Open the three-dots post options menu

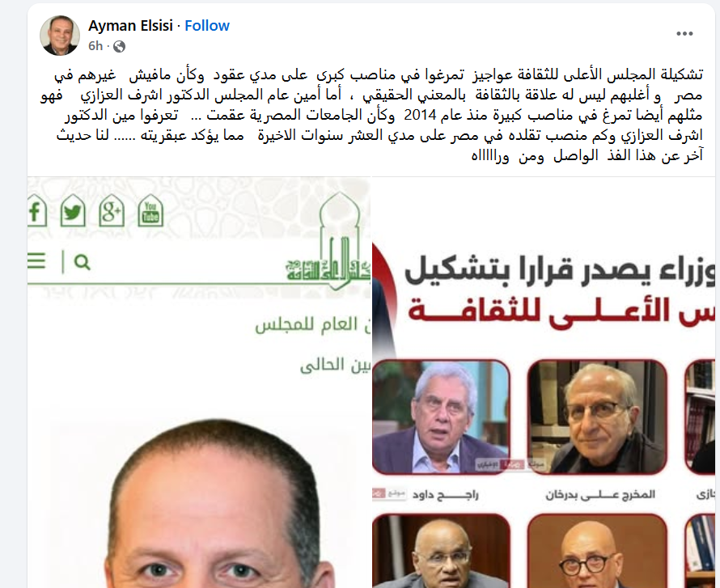pyautogui.click(x=684, y=33)
